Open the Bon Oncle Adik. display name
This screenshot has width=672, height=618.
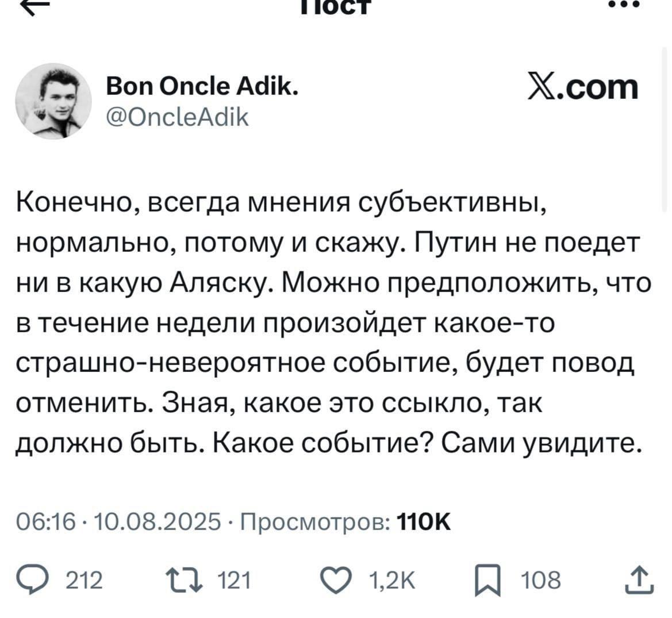[202, 87]
